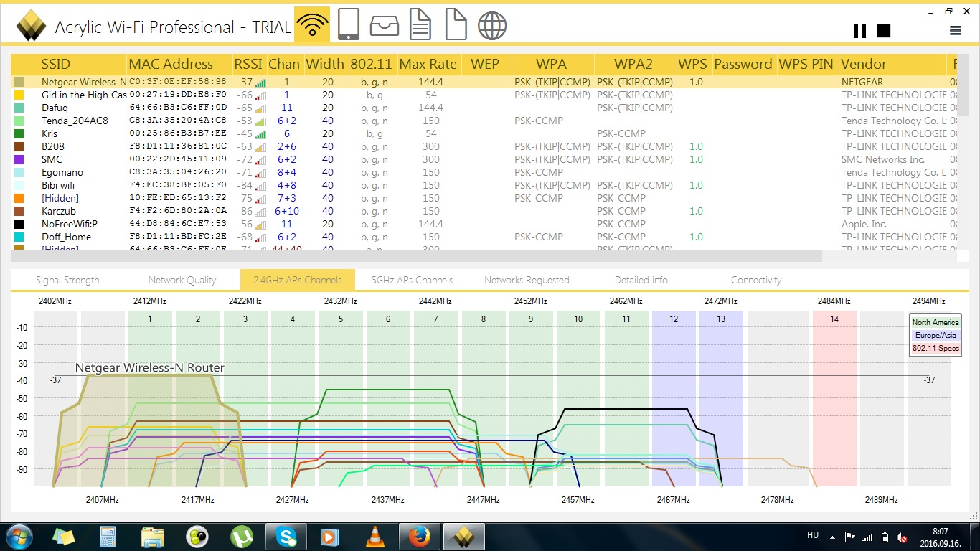This screenshot has width=980, height=551.
Task: Sort by WPA column header
Action: pos(551,64)
